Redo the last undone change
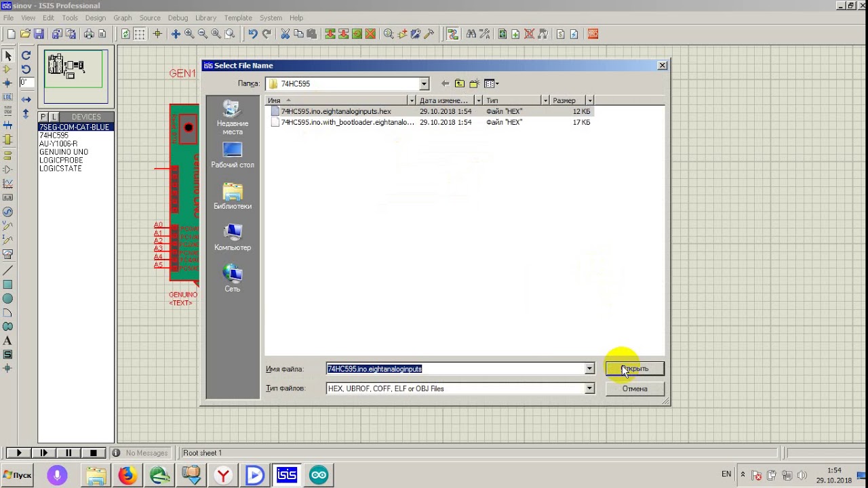The image size is (868, 488). pos(267,34)
